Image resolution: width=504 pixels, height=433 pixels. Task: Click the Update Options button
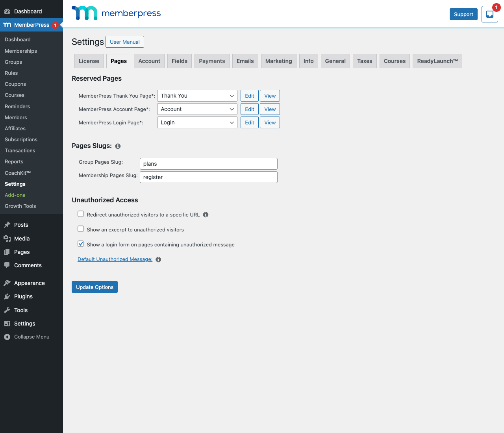94,287
